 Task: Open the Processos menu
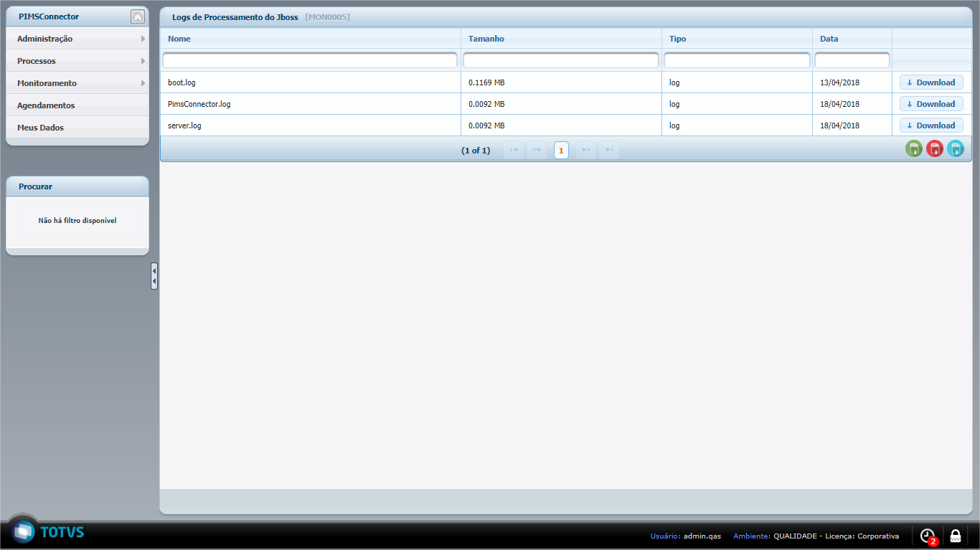pyautogui.click(x=77, y=61)
